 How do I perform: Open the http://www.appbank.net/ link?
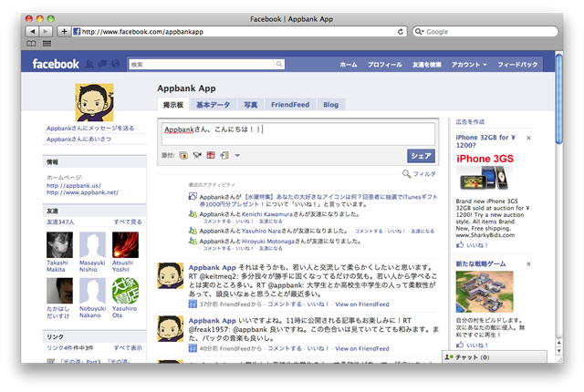click(82, 192)
